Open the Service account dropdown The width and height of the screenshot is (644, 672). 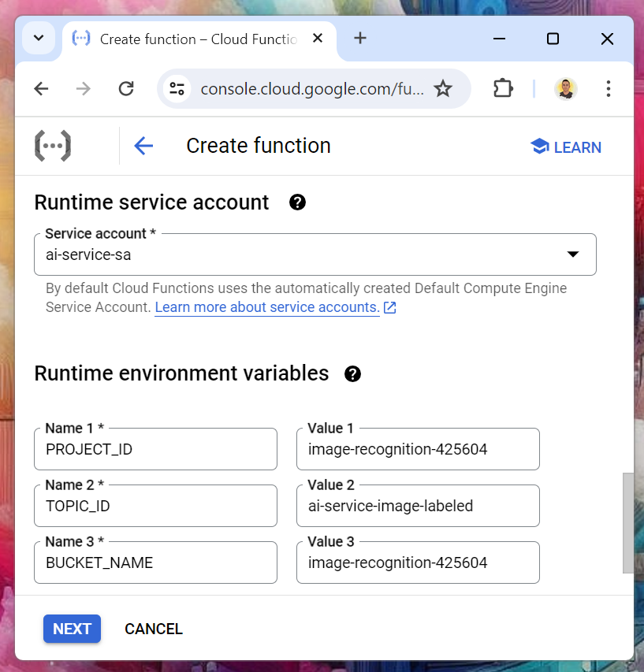pyautogui.click(x=315, y=254)
